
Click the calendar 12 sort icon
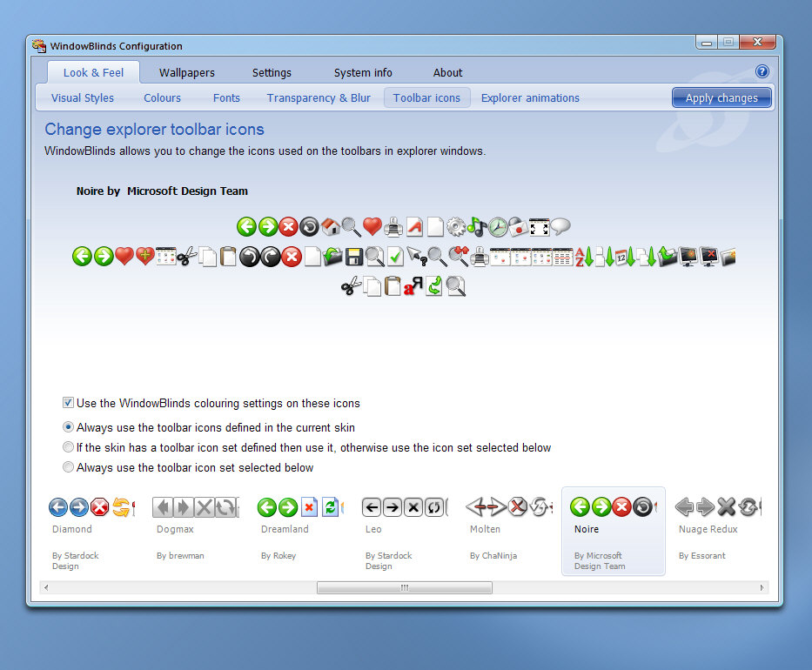pos(625,257)
